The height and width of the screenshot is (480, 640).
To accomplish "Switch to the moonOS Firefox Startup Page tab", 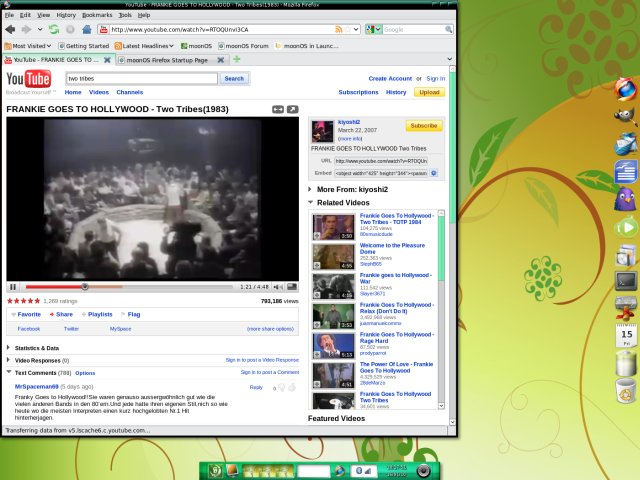I will pos(172,60).
